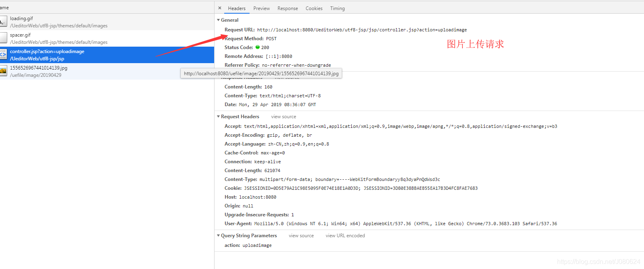Switch to the Headers tab
The image size is (644, 269).
click(237, 8)
